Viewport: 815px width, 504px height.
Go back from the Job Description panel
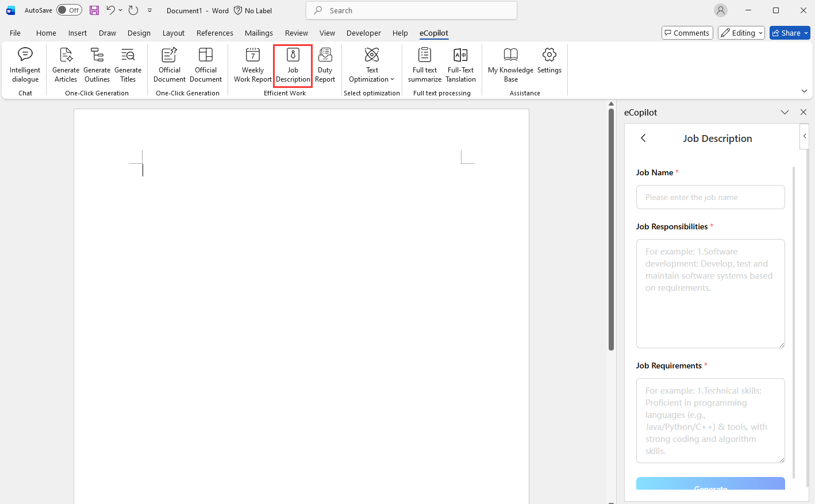(643, 138)
